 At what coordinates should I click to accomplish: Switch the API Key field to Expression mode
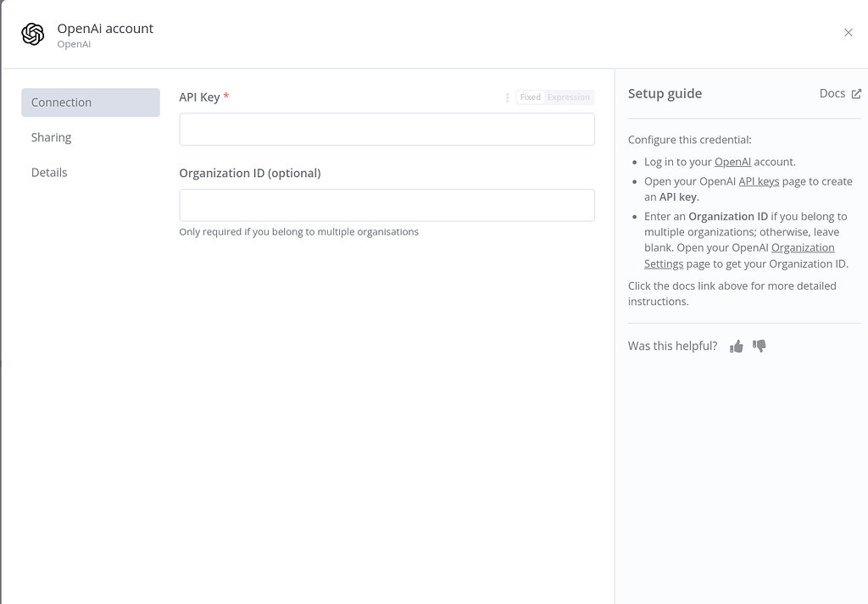click(x=568, y=97)
